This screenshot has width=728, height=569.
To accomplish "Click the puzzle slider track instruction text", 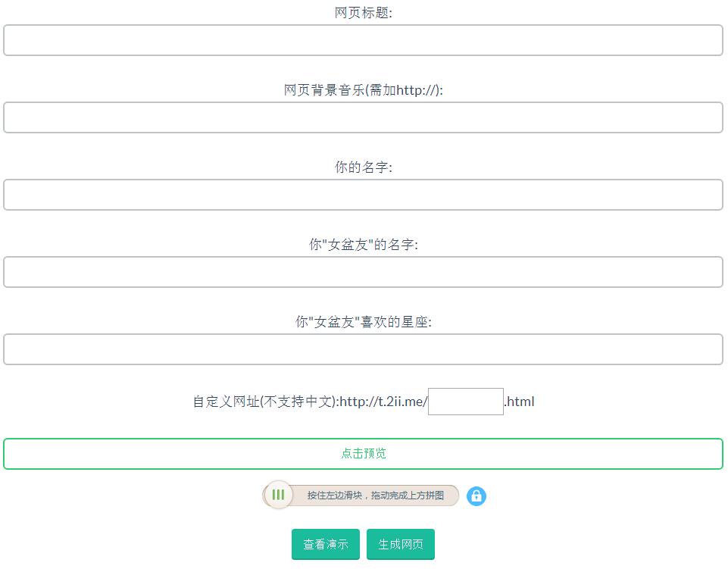I will point(375,496).
